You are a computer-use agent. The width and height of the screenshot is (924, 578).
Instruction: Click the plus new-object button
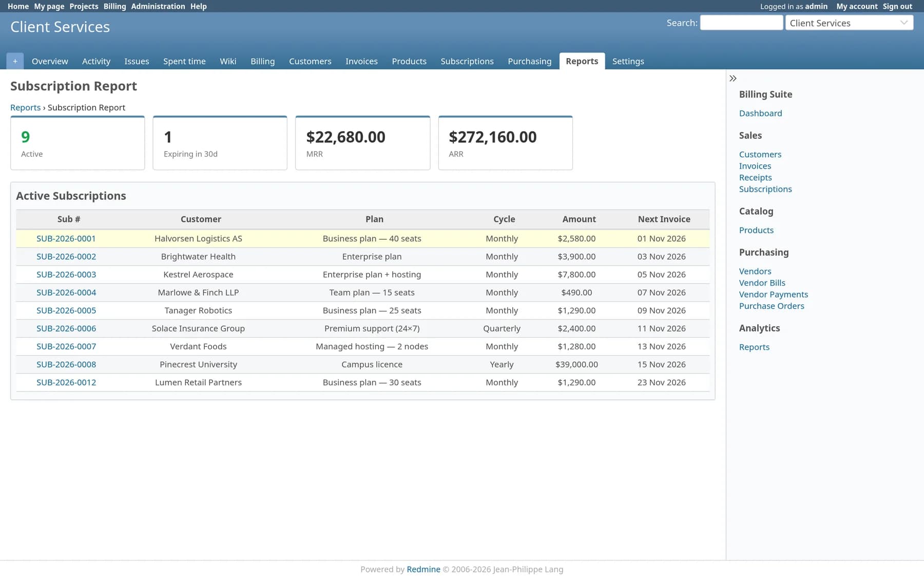pos(15,61)
